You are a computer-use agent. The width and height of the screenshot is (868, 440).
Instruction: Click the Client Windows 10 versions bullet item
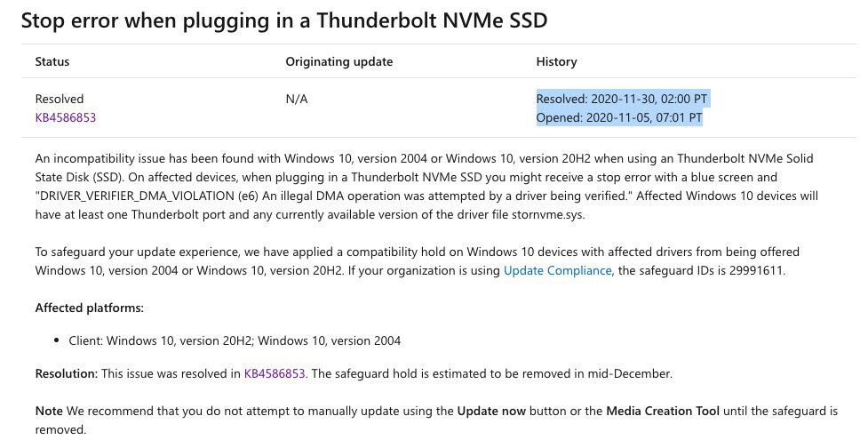click(235, 340)
